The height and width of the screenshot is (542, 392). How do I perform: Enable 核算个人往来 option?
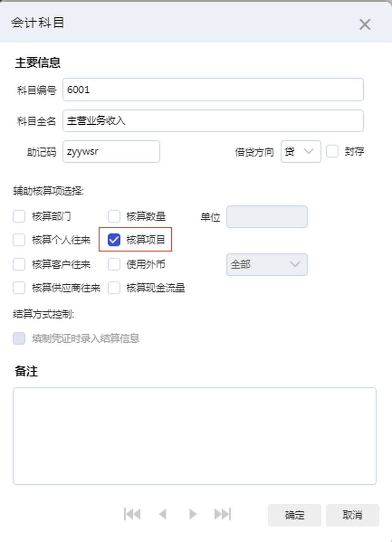tap(19, 240)
